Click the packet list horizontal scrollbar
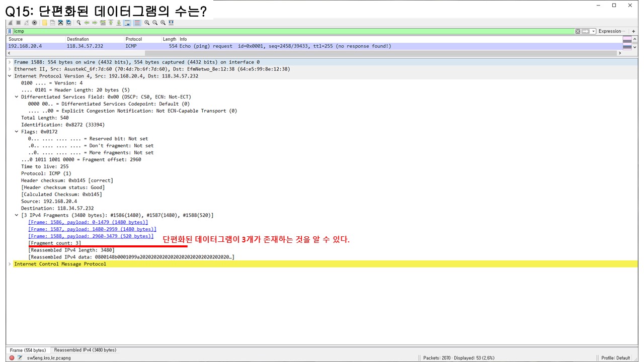 tap(381, 53)
